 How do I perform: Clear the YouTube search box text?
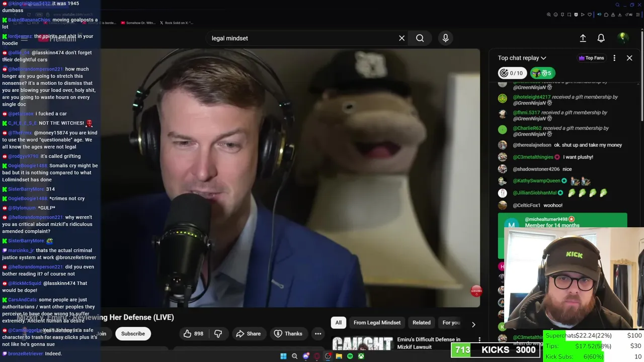pos(401,38)
